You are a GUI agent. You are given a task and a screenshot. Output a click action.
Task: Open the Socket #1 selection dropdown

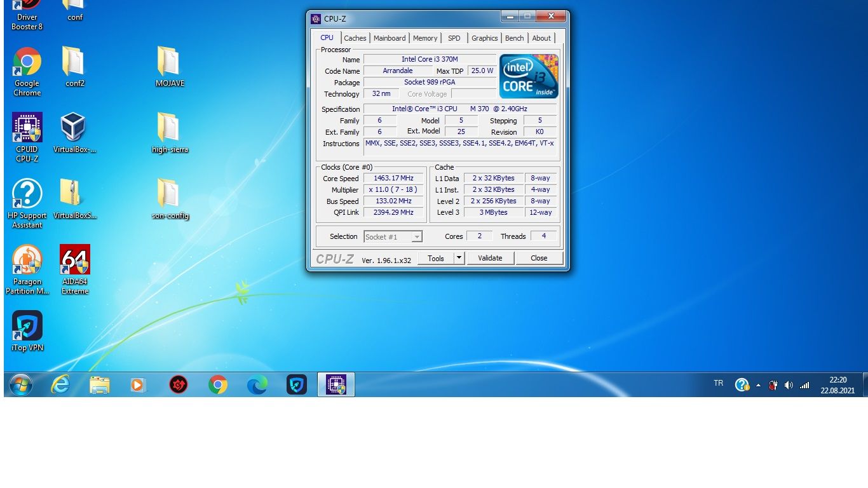coord(393,237)
